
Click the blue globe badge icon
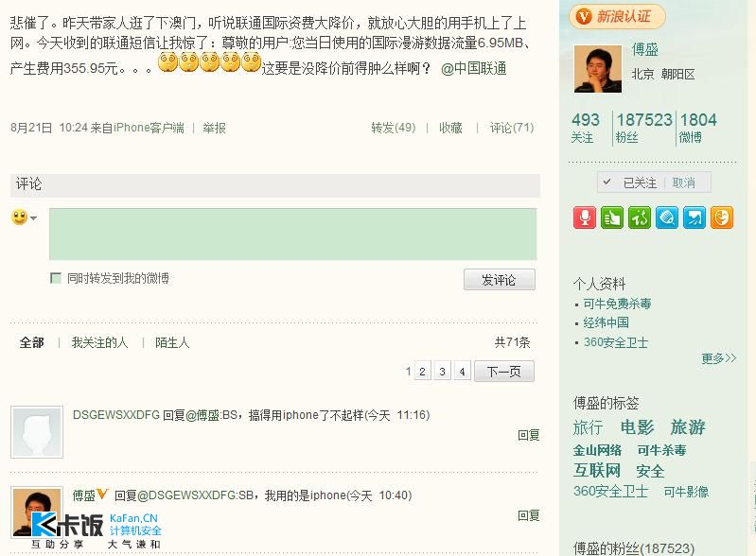tap(667, 217)
